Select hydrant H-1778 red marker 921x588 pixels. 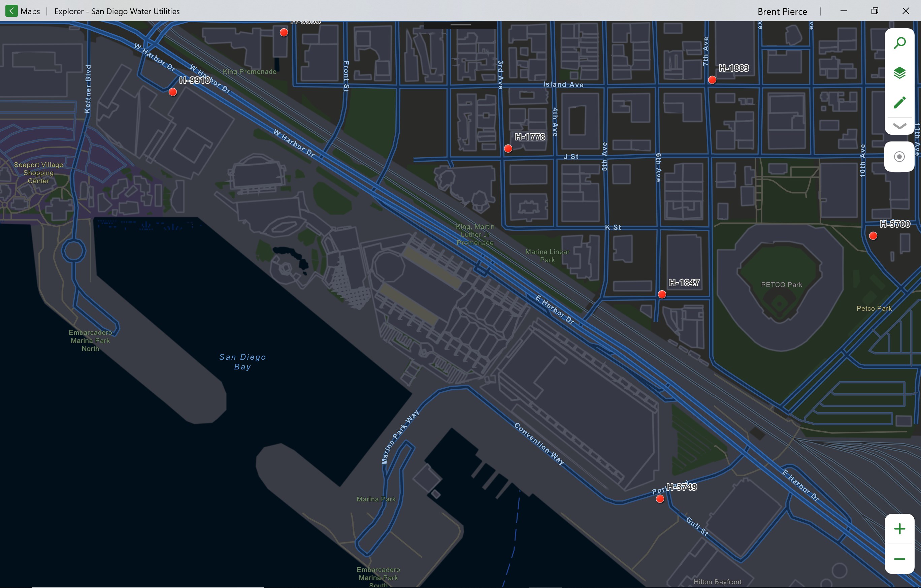(508, 149)
